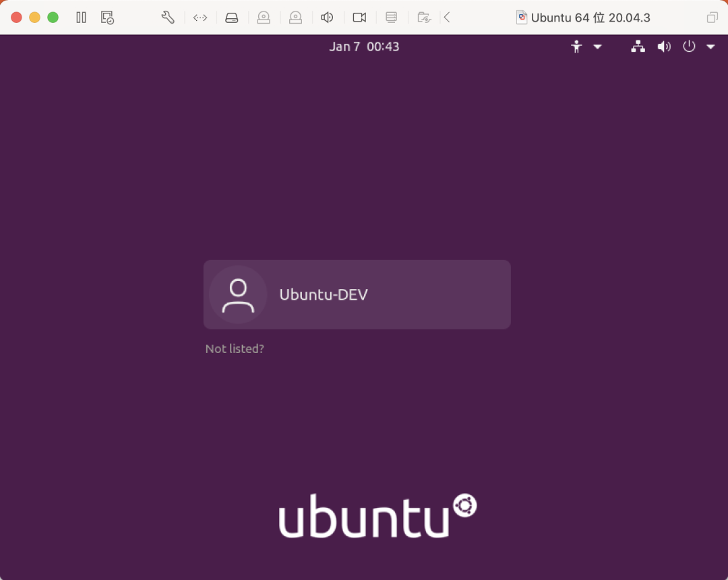Expand the system menu arrow beside power
The image size is (728, 580).
710,46
